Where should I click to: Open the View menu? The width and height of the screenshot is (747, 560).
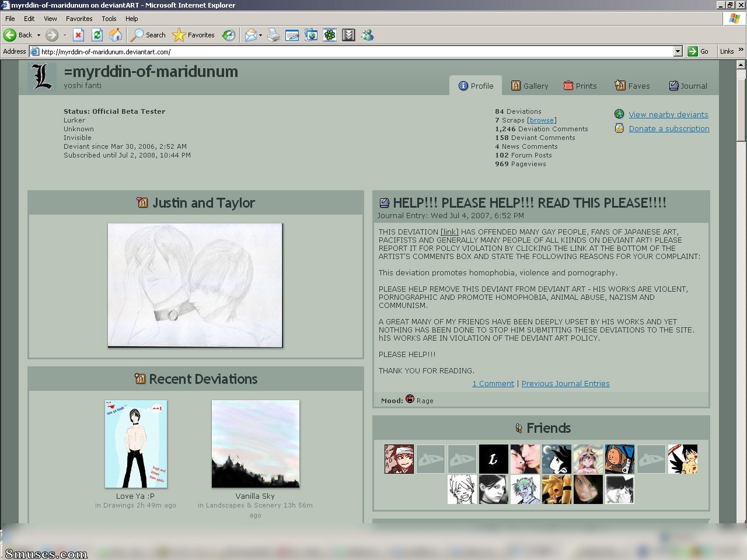tap(50, 19)
